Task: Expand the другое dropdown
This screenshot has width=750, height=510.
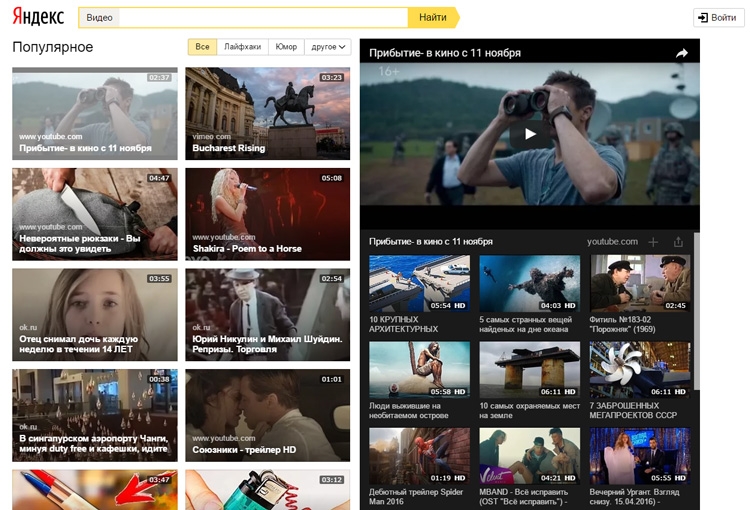Action: coord(329,47)
